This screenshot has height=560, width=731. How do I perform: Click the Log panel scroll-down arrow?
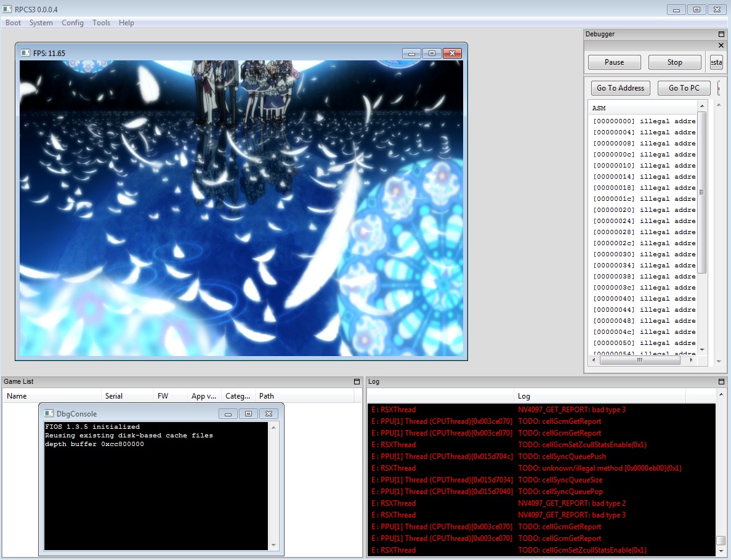[721, 553]
